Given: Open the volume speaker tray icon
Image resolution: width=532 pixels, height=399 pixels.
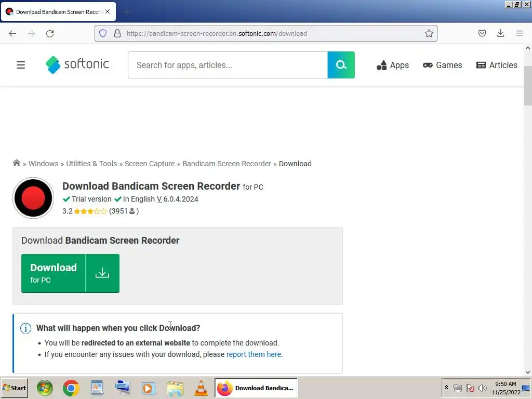Looking at the screenshot, I should click(482, 388).
